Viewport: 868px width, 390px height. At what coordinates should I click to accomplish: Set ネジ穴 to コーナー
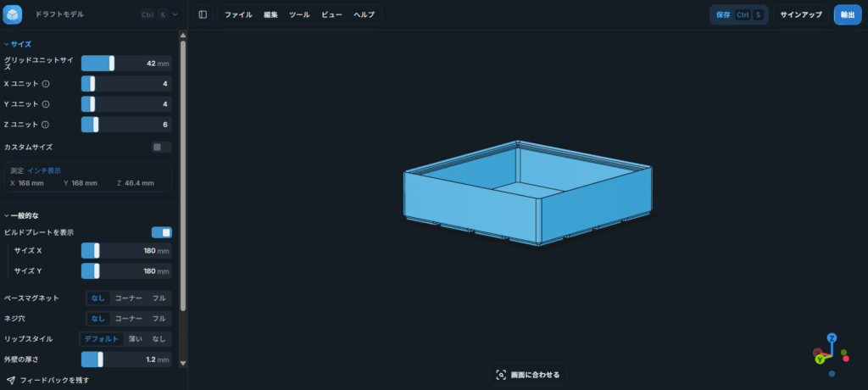[x=129, y=319]
